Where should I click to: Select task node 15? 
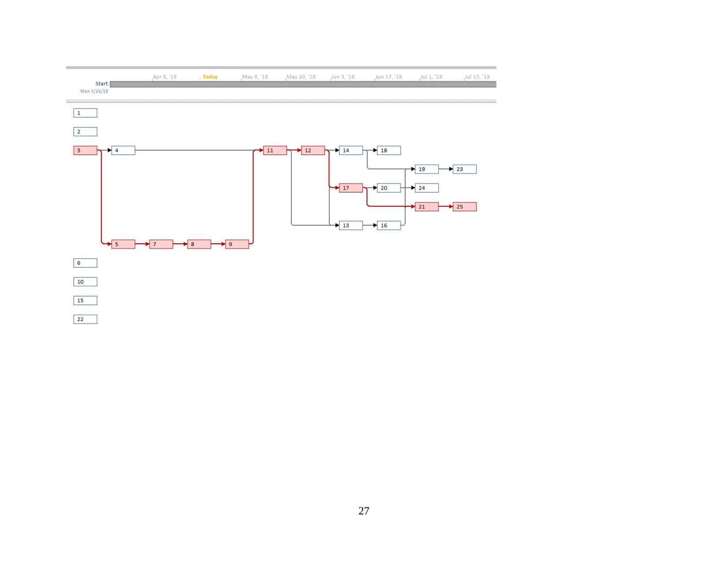tap(85, 301)
